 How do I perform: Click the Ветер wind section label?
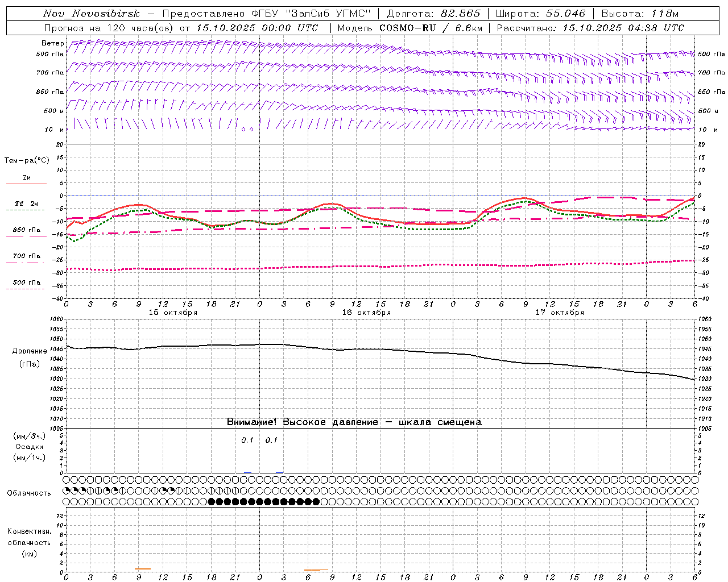click(x=52, y=43)
